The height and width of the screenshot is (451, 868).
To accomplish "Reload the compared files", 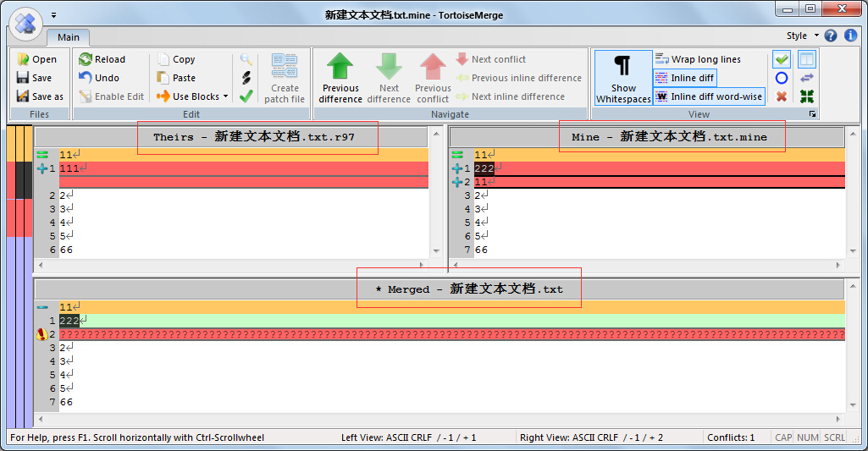I will pyautogui.click(x=102, y=59).
